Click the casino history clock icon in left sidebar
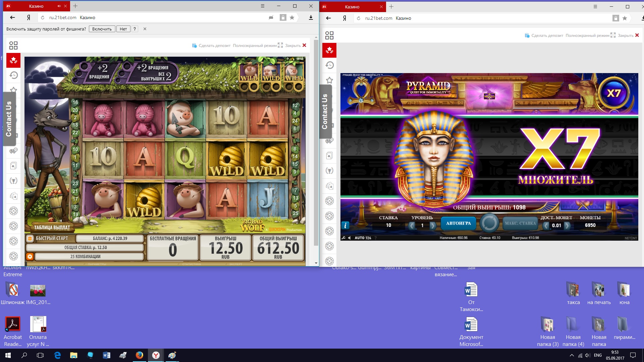Screen dimensions: 644x362 13,75
